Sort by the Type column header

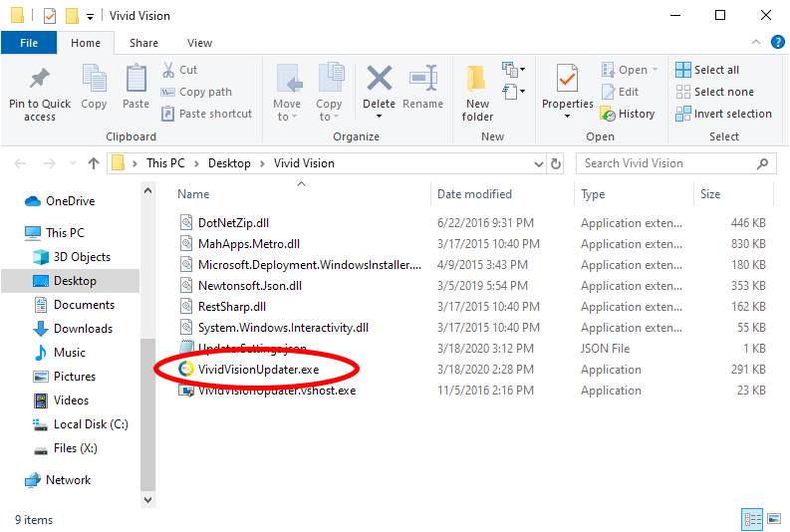[x=635, y=194]
